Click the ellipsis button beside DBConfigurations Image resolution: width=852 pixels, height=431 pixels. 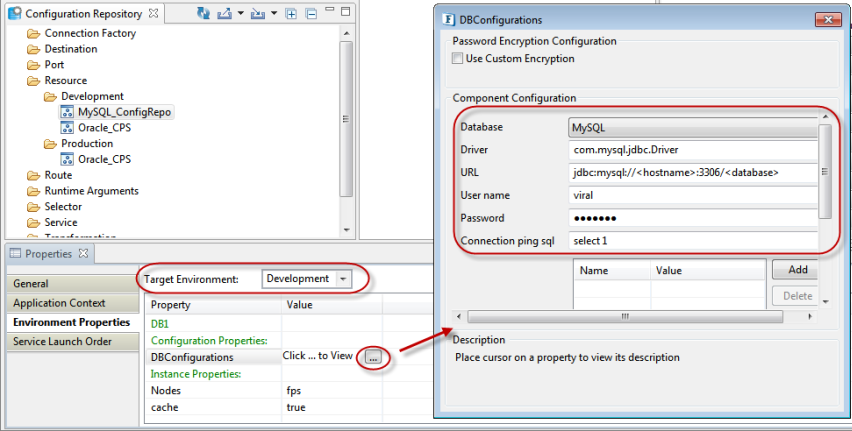pos(372,356)
